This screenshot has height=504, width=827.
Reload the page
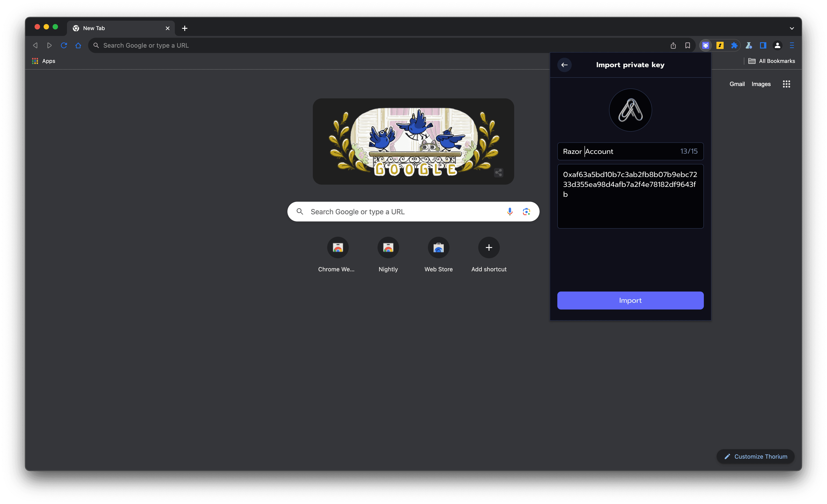(x=64, y=45)
